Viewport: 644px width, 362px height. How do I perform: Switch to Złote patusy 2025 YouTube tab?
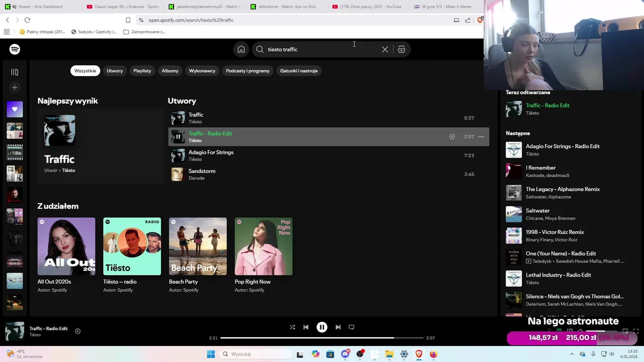click(369, 7)
